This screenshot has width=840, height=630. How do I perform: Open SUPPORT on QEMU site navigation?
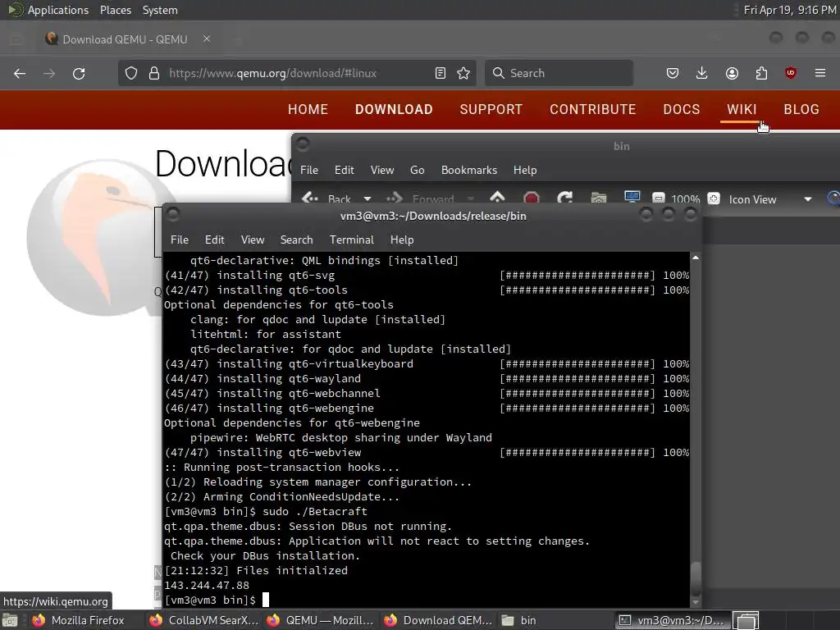[491, 109]
